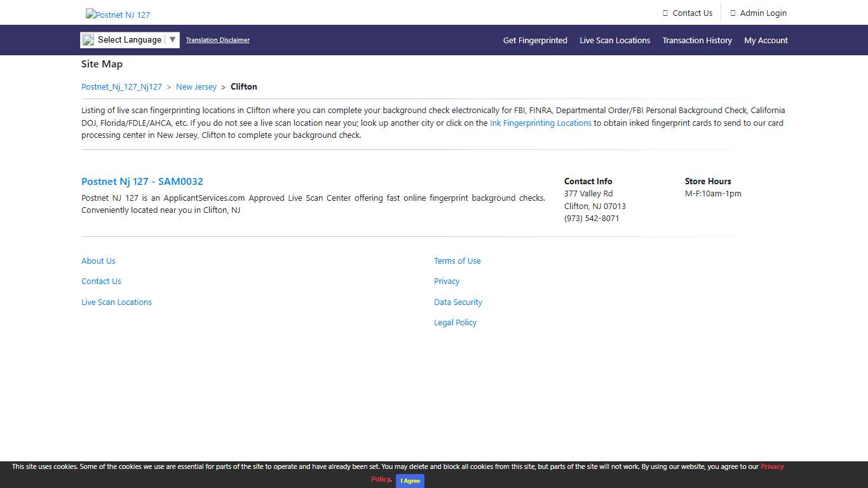Select New Jersey in the breadcrumb trail
The image size is (868, 488).
pyautogui.click(x=196, y=86)
